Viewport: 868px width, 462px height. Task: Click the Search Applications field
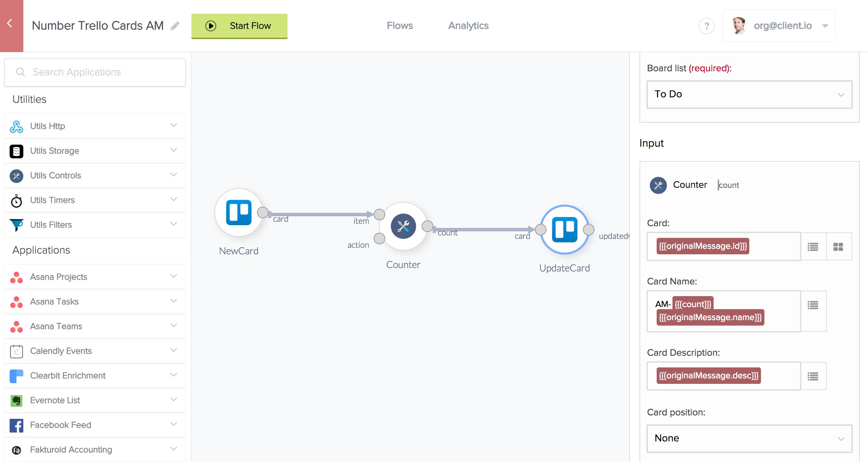[95, 72]
